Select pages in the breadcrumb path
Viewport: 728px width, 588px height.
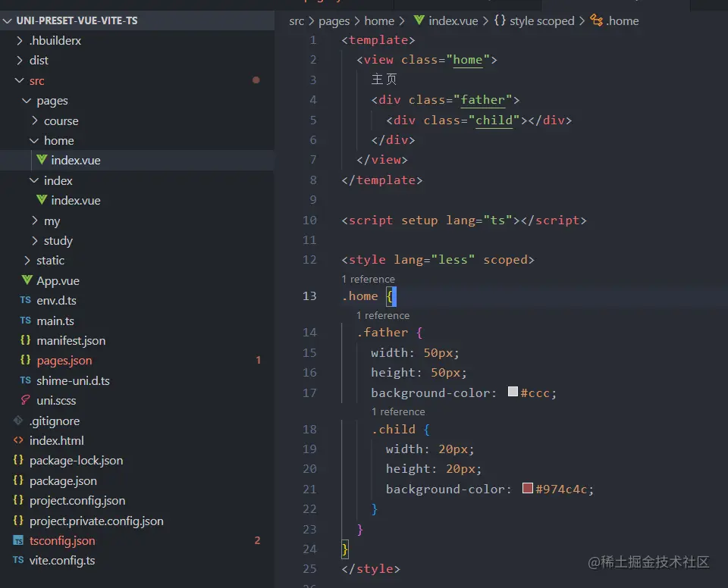click(334, 21)
